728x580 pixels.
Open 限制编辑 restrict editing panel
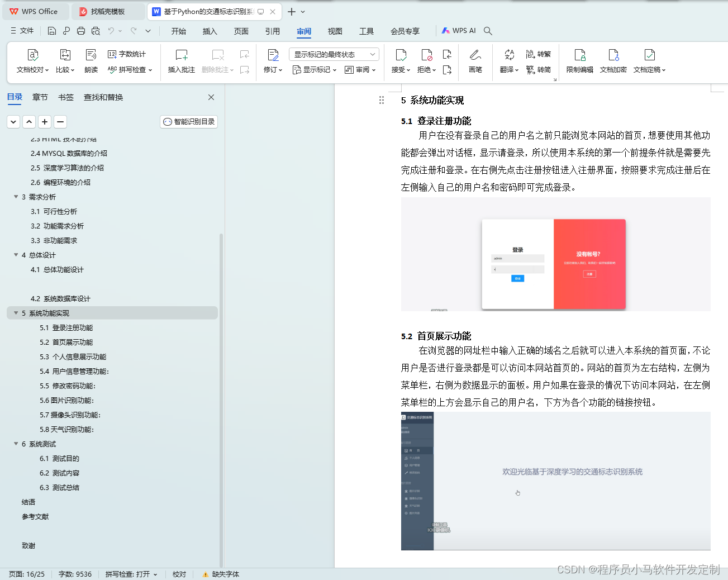click(x=579, y=61)
